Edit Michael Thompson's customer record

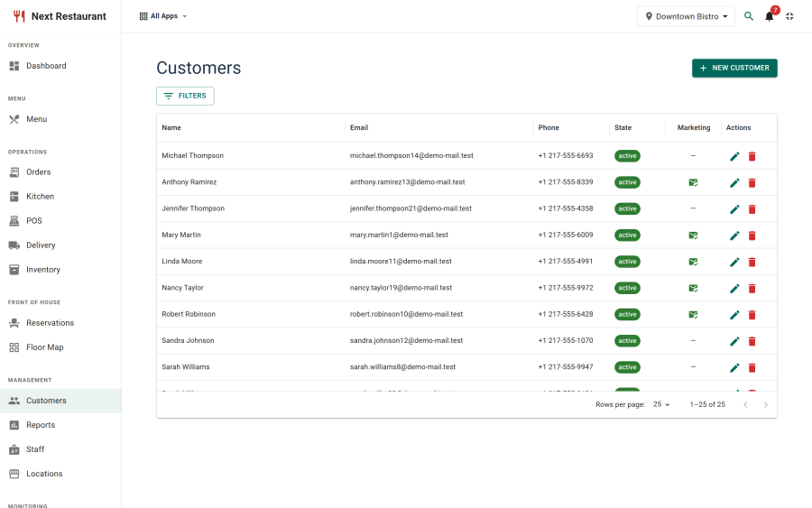click(x=734, y=156)
